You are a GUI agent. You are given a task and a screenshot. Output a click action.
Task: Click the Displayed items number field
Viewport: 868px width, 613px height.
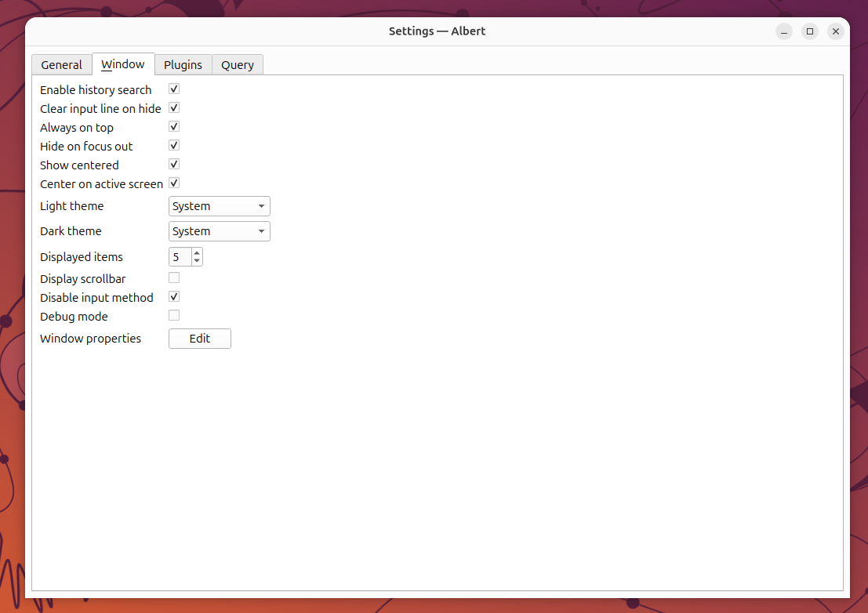coord(180,256)
